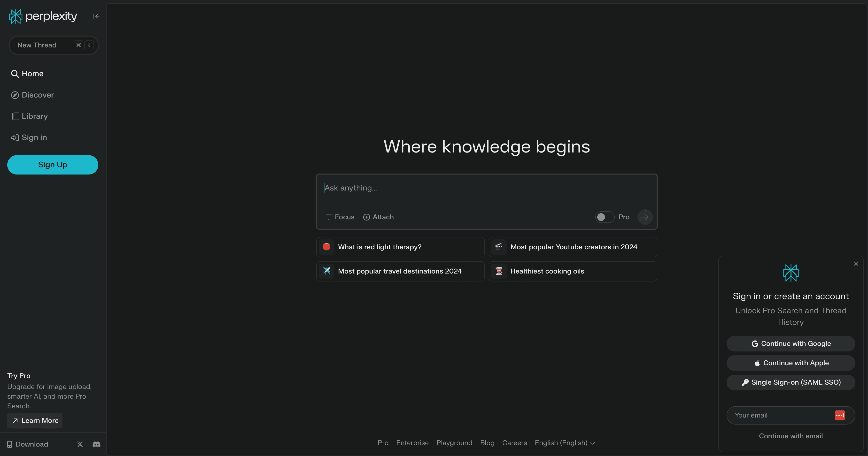Collapse the sidebar with the arrow icon
This screenshot has width=868, height=456.
[96, 16]
